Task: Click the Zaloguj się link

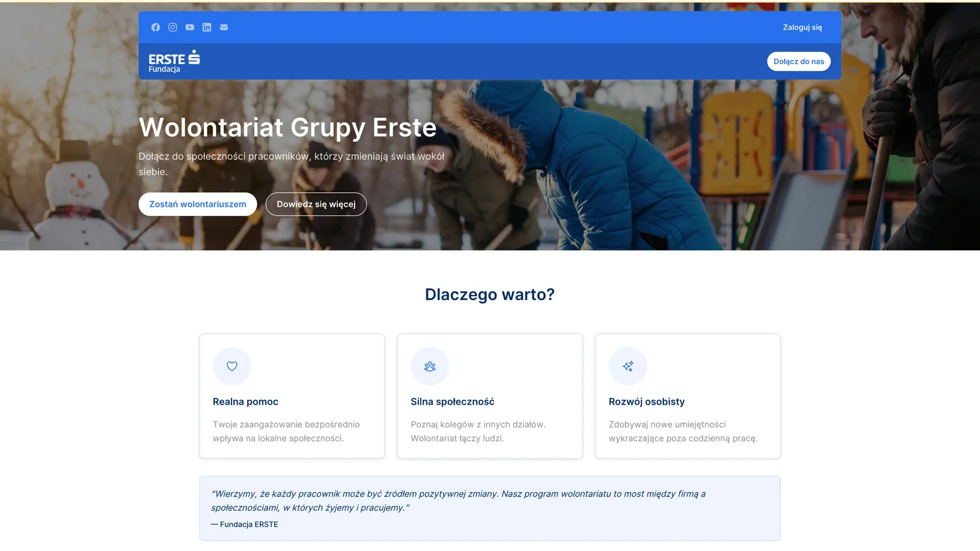Action: tap(802, 28)
